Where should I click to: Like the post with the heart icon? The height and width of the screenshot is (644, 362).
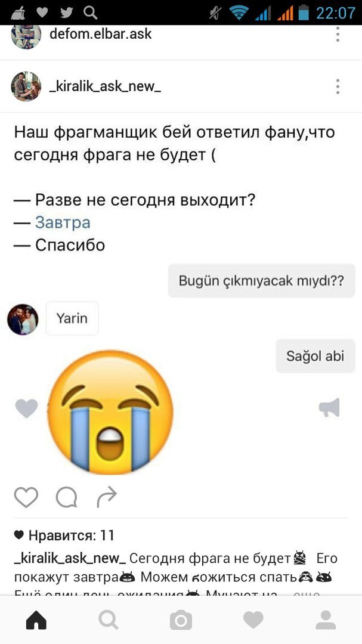point(26,497)
